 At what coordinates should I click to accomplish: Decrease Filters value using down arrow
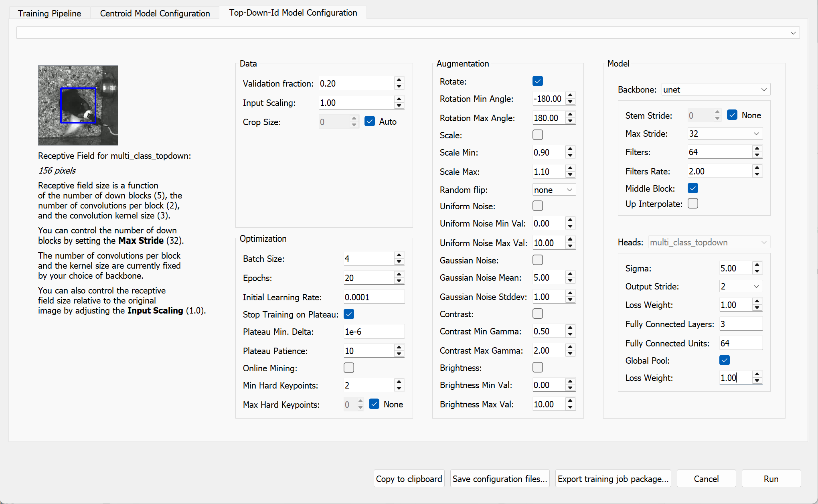(757, 155)
